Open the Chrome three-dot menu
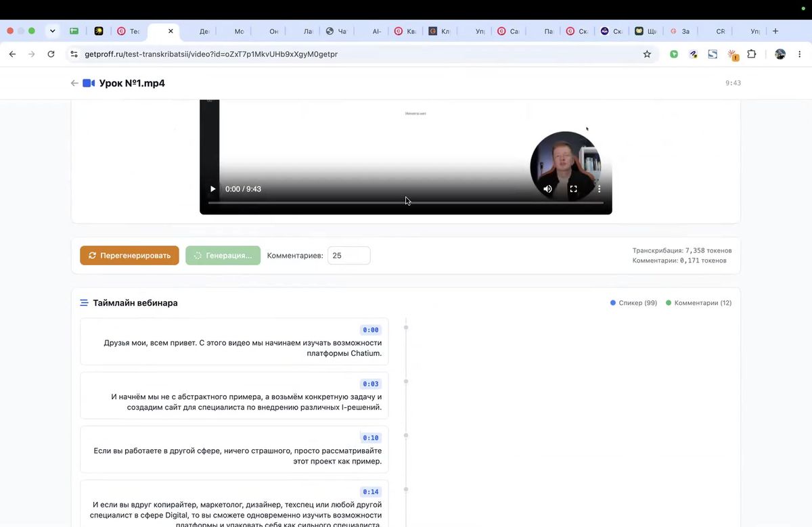The height and width of the screenshot is (527, 812). (800, 54)
